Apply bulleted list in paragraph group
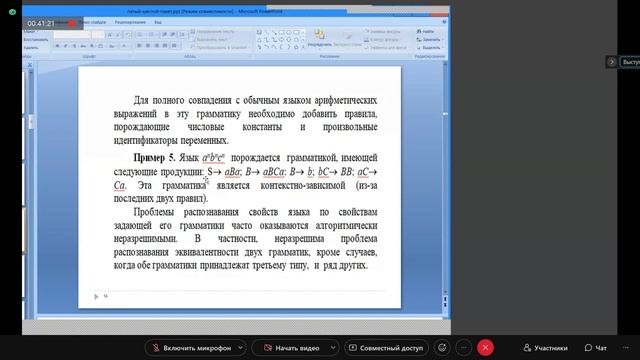 140,35
